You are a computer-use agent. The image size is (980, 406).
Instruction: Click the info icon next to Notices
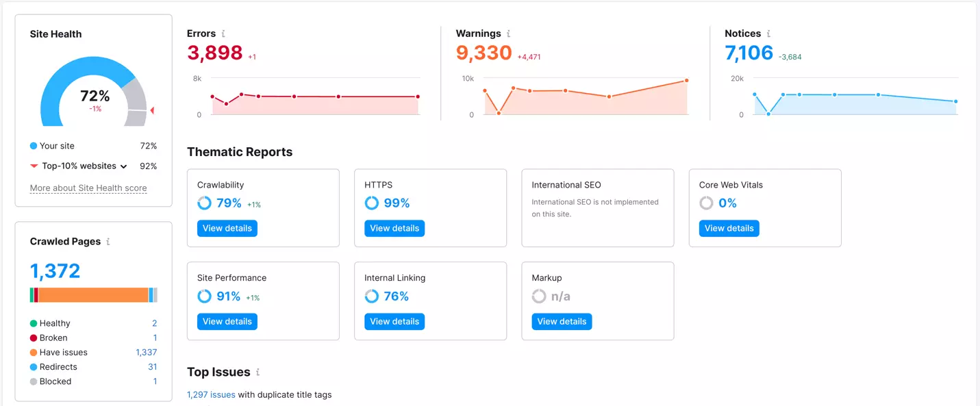pyautogui.click(x=768, y=34)
